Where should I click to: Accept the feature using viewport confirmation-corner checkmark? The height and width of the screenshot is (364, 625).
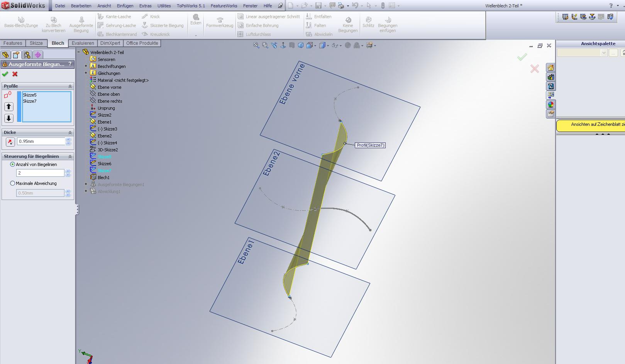click(x=522, y=57)
